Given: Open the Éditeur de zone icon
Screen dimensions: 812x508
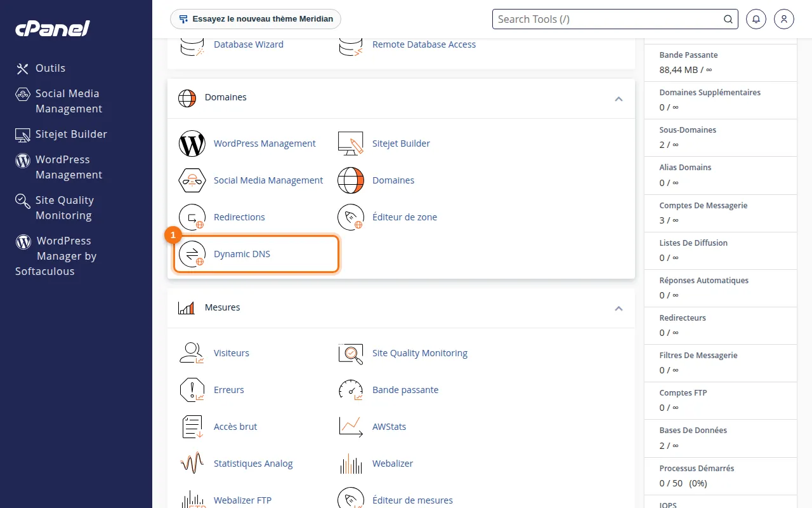Looking at the screenshot, I should click(x=351, y=217).
